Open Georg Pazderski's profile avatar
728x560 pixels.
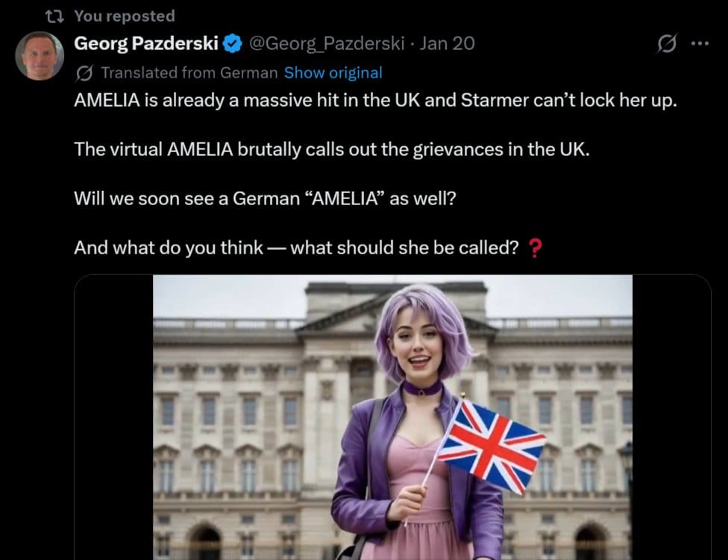click(40, 56)
